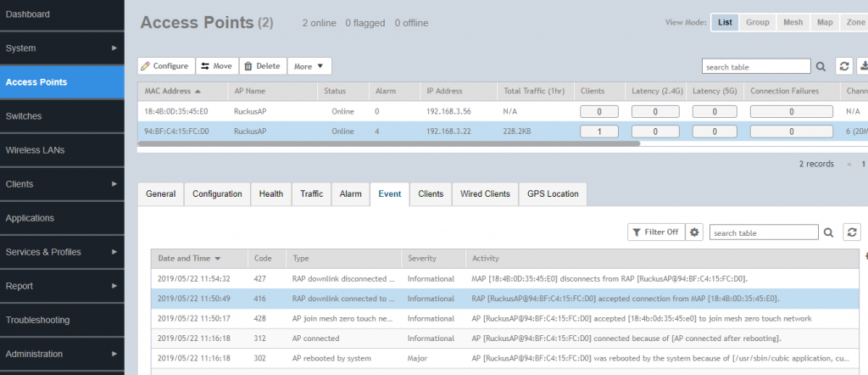Image resolution: width=868 pixels, height=375 pixels.
Task: Toggle the Filter Off button
Action: click(655, 232)
